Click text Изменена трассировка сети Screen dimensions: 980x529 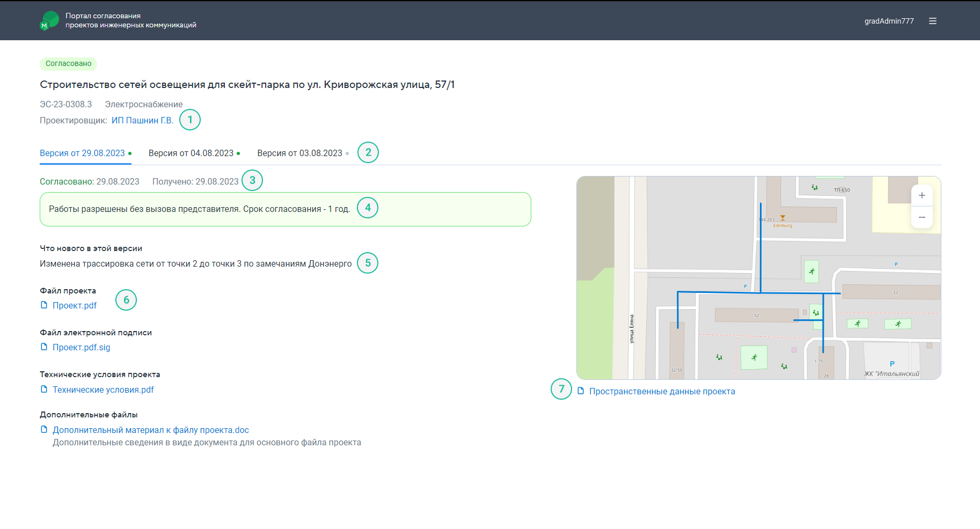(196, 263)
